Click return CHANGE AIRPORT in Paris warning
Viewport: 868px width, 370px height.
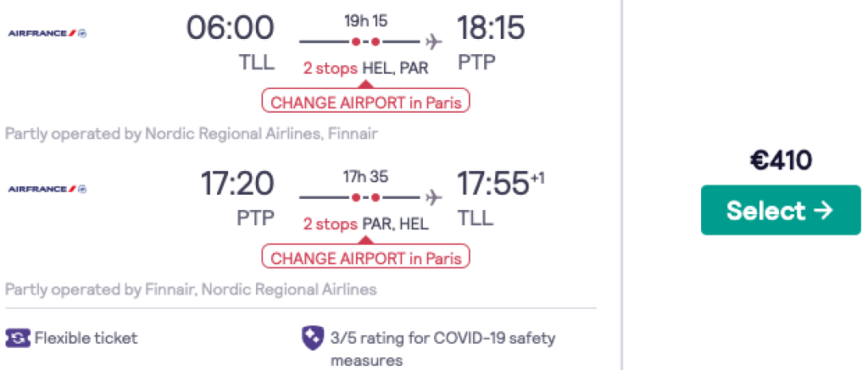point(365,257)
